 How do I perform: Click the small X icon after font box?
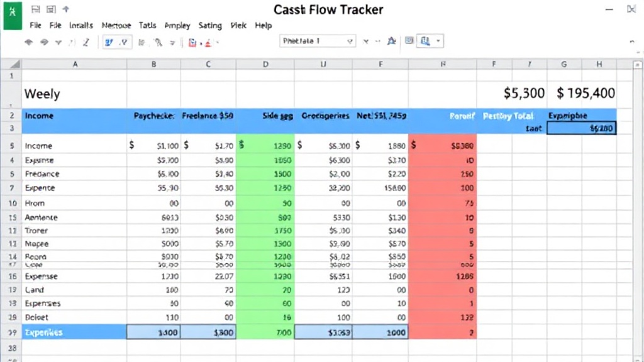click(x=365, y=41)
